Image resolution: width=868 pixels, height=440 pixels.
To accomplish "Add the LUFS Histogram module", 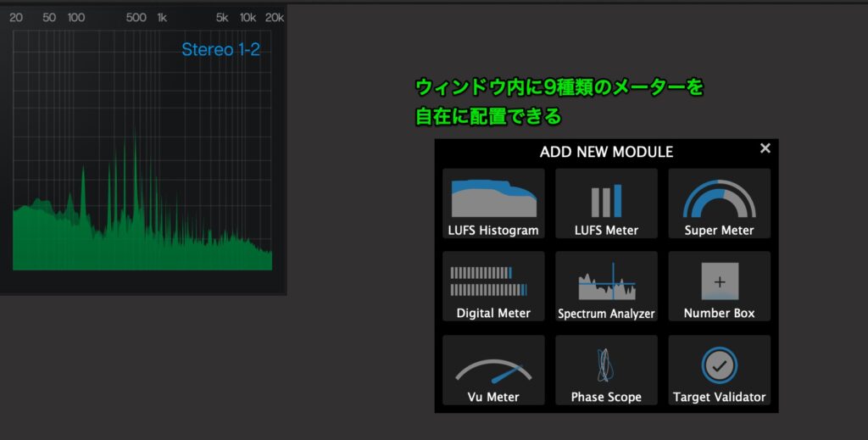I will coord(493,203).
